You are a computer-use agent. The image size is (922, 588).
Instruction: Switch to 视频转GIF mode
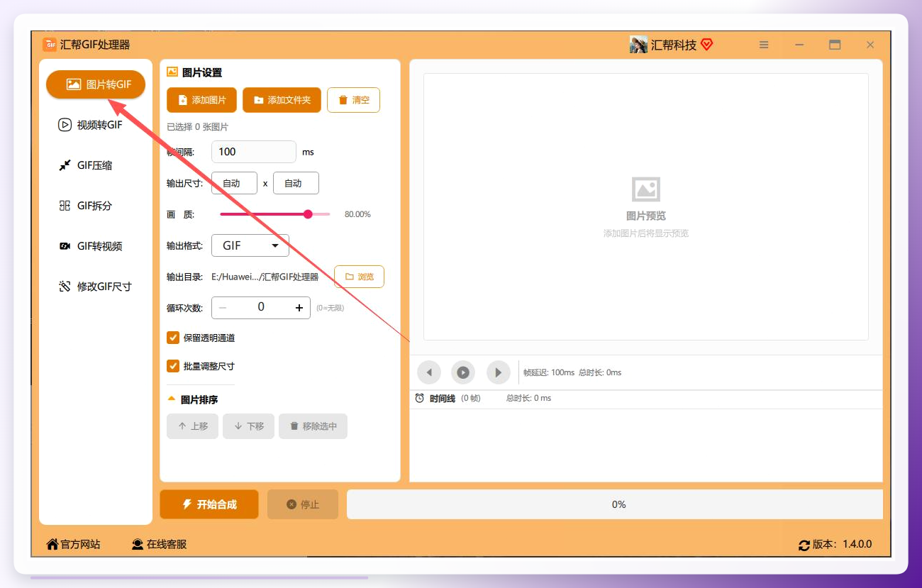pos(96,125)
